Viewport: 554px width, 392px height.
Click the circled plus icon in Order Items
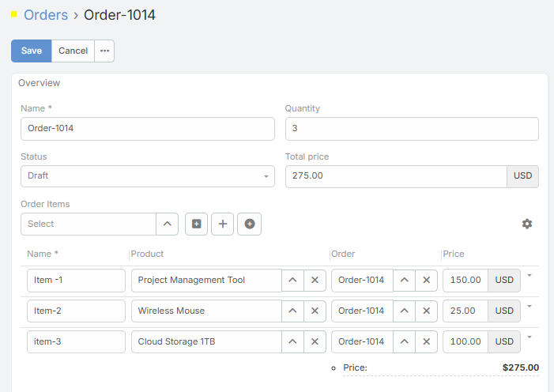[250, 224]
